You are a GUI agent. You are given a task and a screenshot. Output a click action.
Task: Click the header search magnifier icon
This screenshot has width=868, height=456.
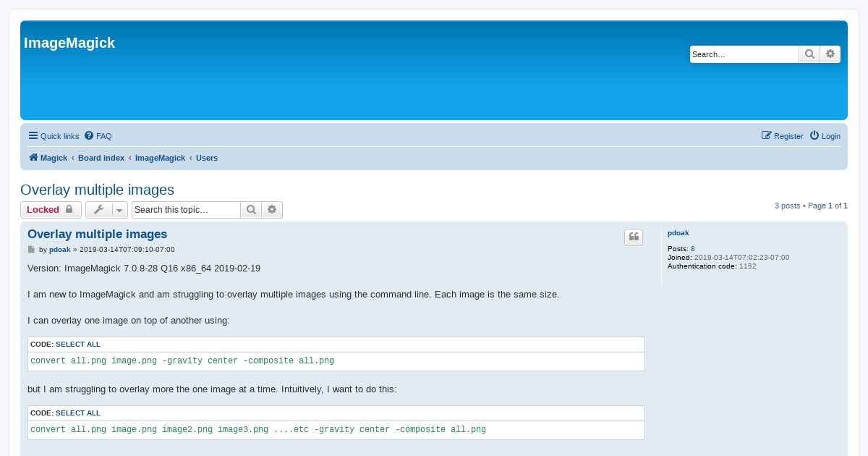[809, 54]
